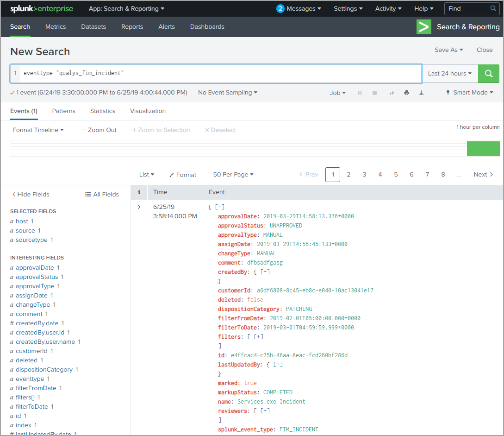Click the print results icon

[406, 93]
